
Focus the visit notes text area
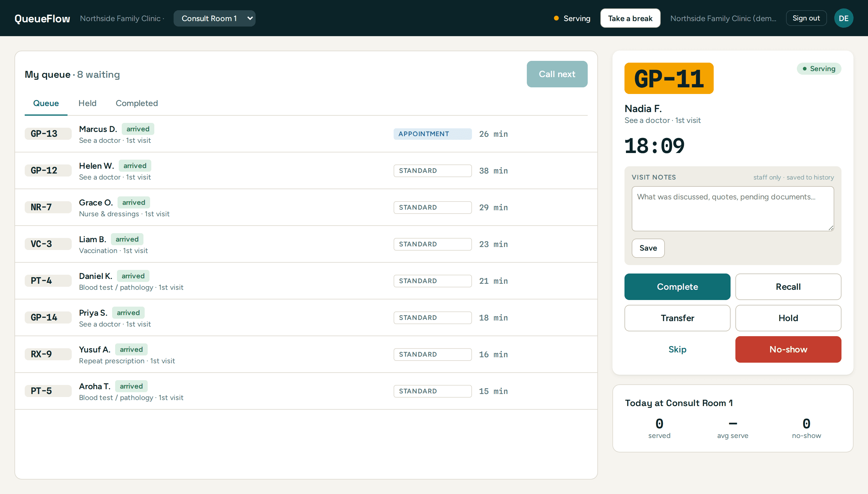point(733,209)
